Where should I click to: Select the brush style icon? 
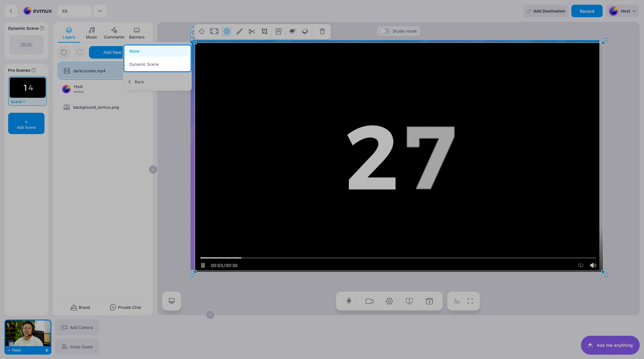(x=239, y=31)
